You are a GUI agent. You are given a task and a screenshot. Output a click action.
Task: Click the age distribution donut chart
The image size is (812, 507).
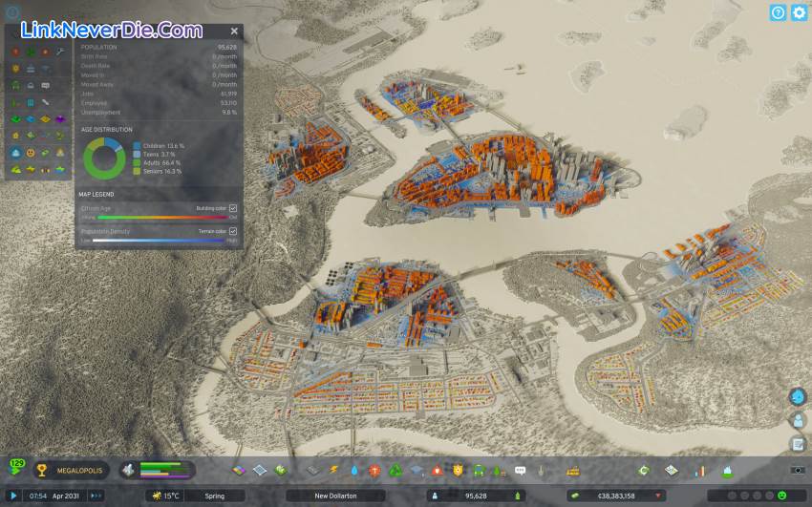click(102, 158)
